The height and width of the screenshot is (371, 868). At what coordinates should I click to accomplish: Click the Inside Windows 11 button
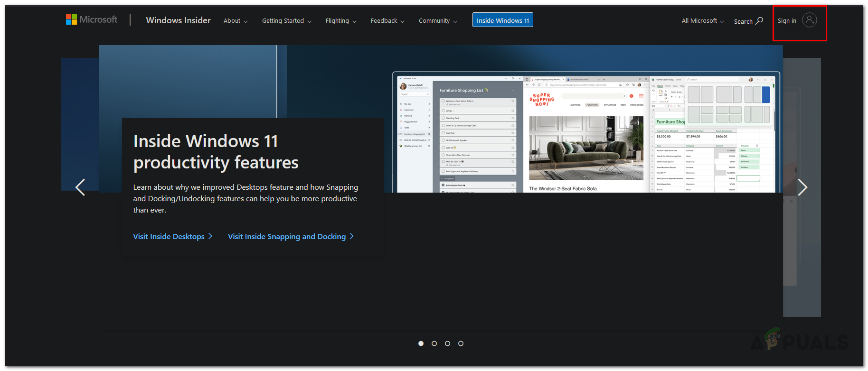coord(503,20)
